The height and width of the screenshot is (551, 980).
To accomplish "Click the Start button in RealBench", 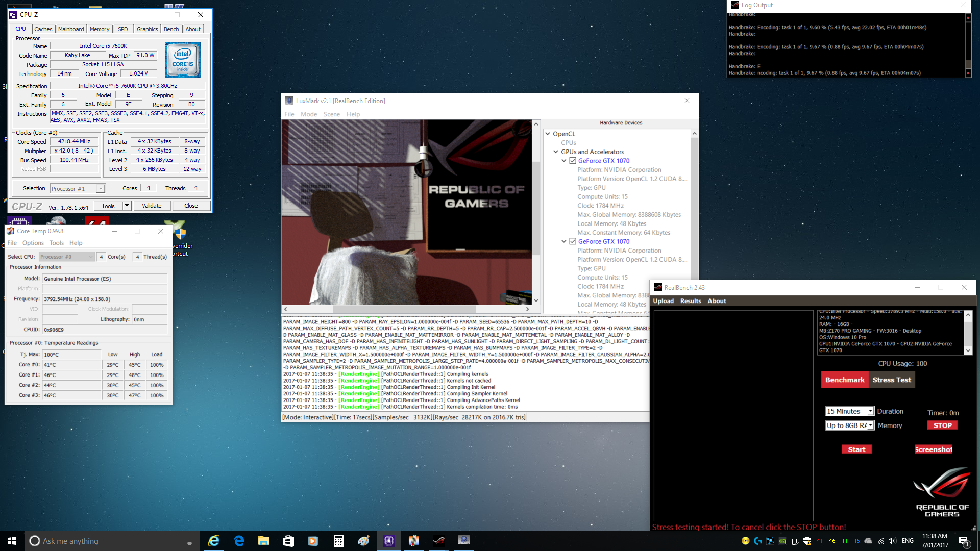I will point(856,449).
